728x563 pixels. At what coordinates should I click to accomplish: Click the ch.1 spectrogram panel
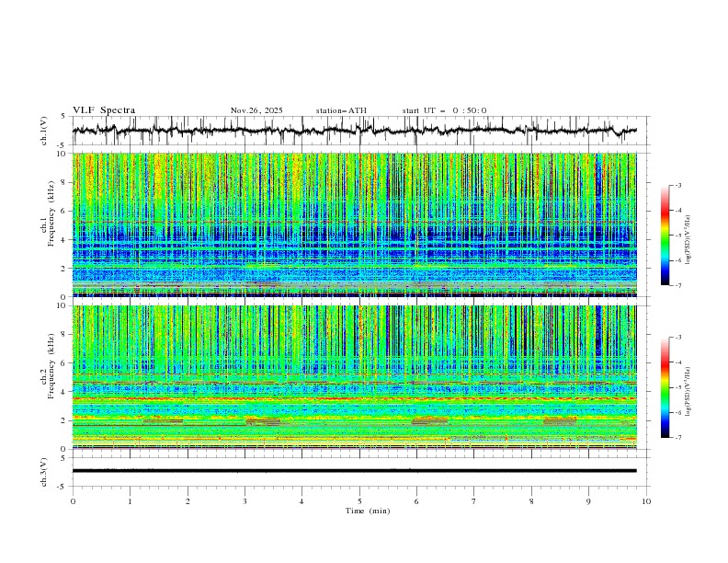click(x=355, y=224)
